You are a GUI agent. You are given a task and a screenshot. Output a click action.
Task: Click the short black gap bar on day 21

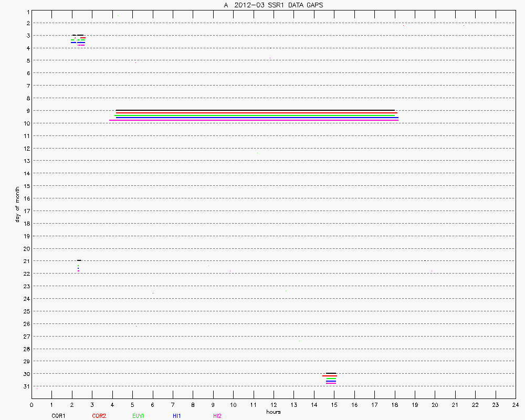point(79,260)
